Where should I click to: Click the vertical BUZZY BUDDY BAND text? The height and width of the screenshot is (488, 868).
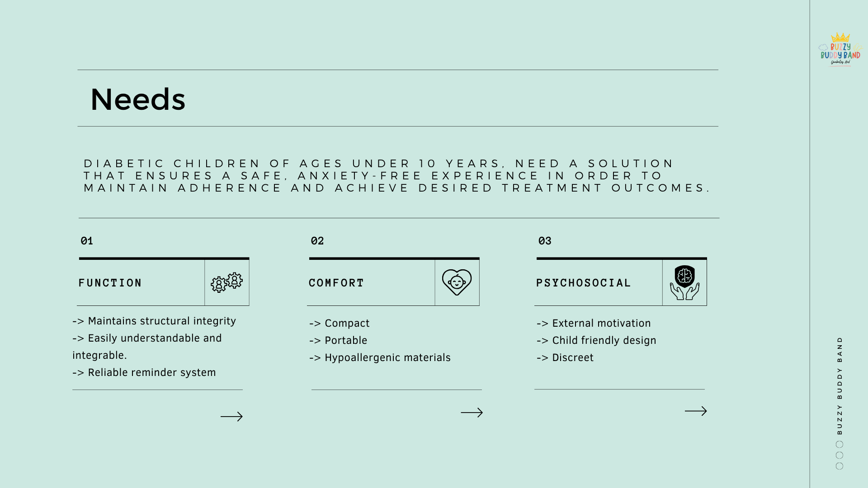[840, 385]
